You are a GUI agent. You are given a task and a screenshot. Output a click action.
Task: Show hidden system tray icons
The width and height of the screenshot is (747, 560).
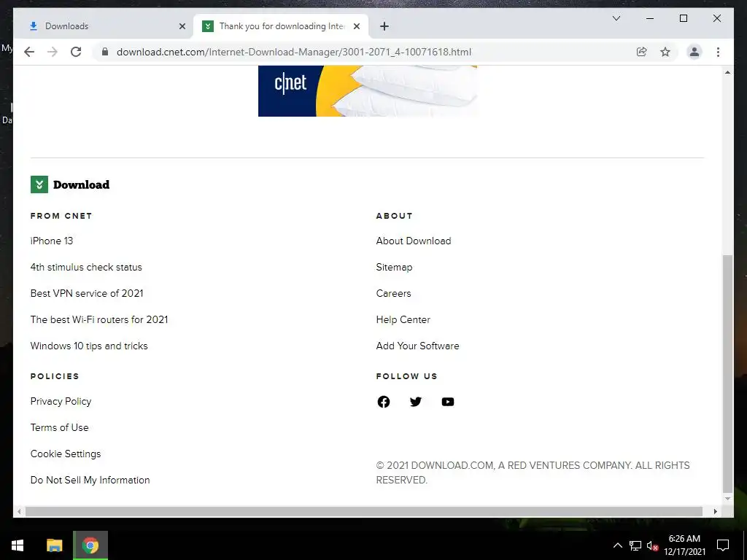(617, 545)
